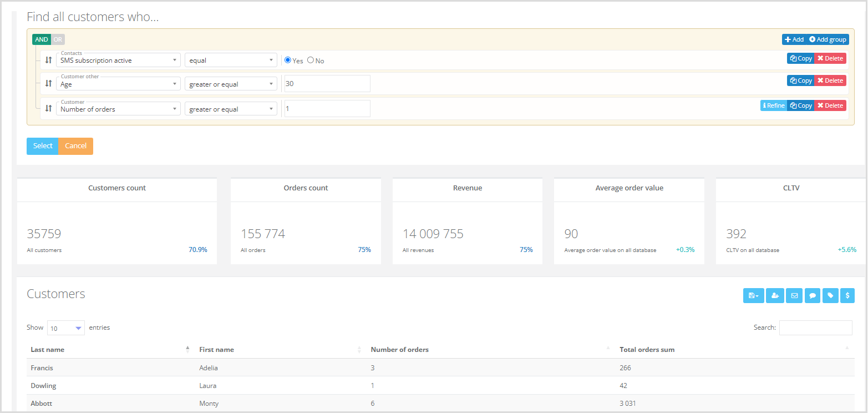Image resolution: width=868 pixels, height=413 pixels.
Task: Delete the Age filter rule
Action: point(830,80)
